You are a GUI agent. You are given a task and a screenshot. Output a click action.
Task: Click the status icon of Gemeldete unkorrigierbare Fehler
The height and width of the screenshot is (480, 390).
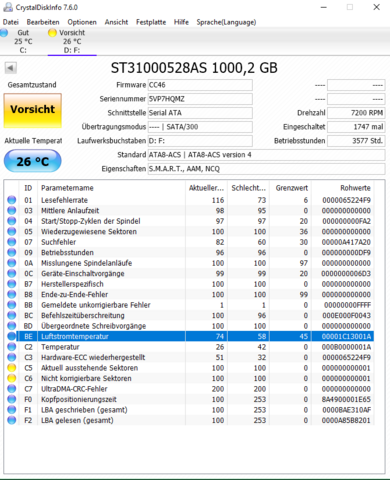pos(12,305)
